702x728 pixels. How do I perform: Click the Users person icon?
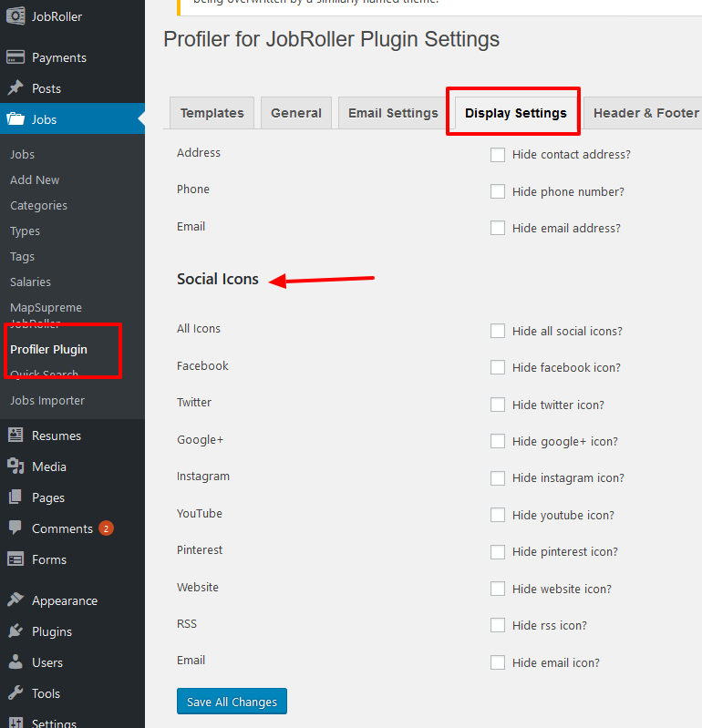pos(15,661)
